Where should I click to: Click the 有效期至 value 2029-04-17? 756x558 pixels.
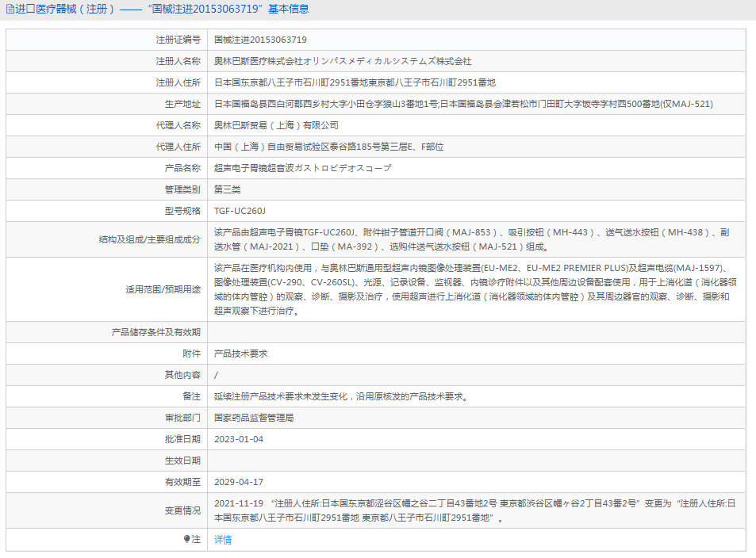[240, 481]
